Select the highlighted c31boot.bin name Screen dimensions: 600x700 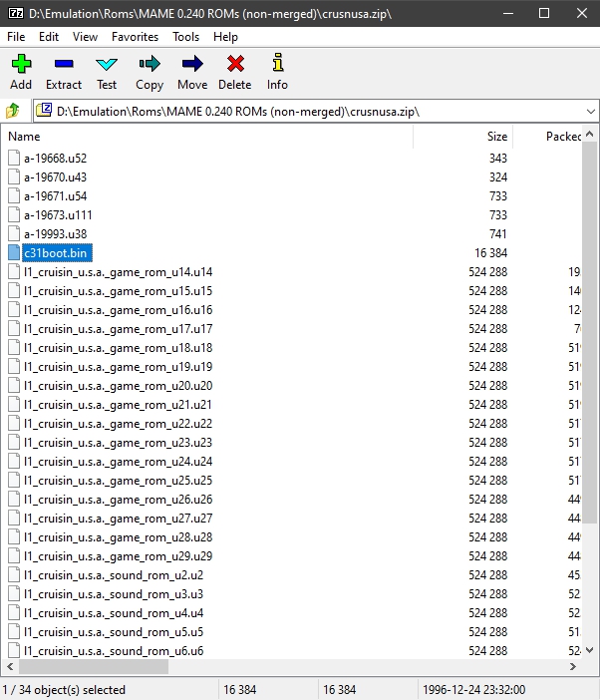click(57, 252)
